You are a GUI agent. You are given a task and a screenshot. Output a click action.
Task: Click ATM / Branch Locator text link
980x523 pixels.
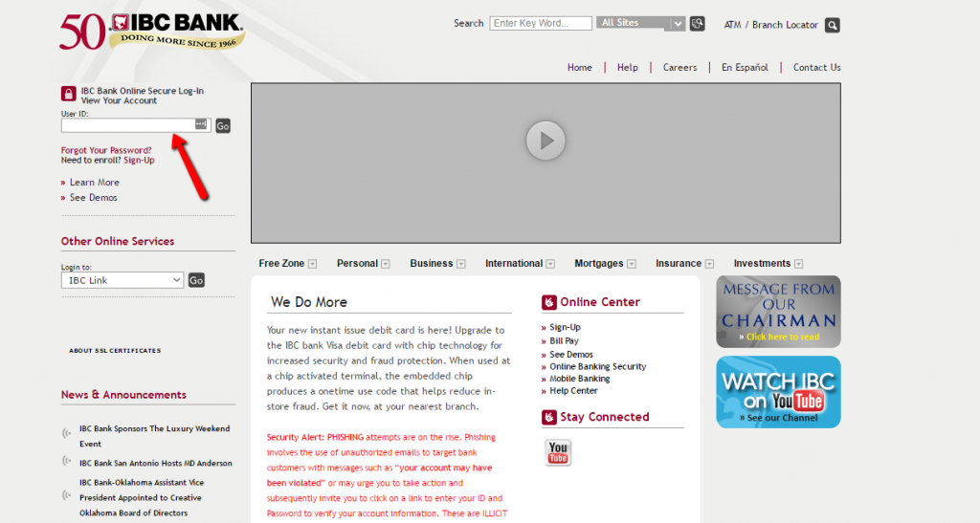[x=770, y=25]
